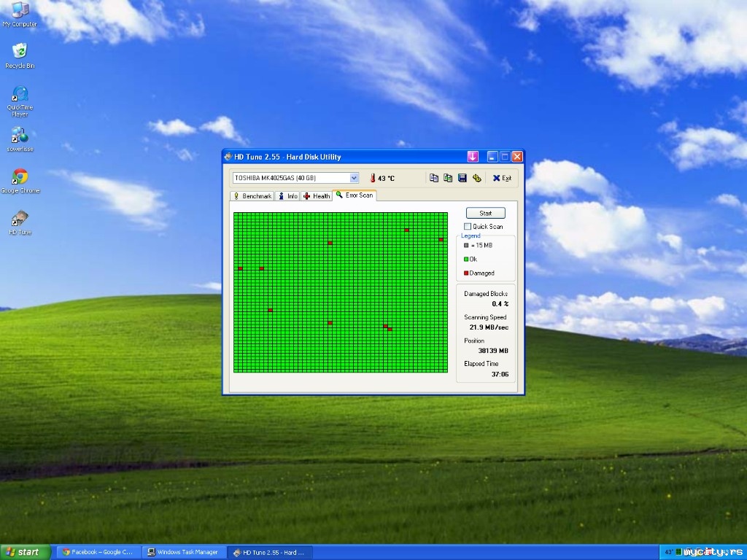Switch to Windows Task Manager taskbar button
This screenshot has width=747, height=560.
pyautogui.click(x=184, y=553)
